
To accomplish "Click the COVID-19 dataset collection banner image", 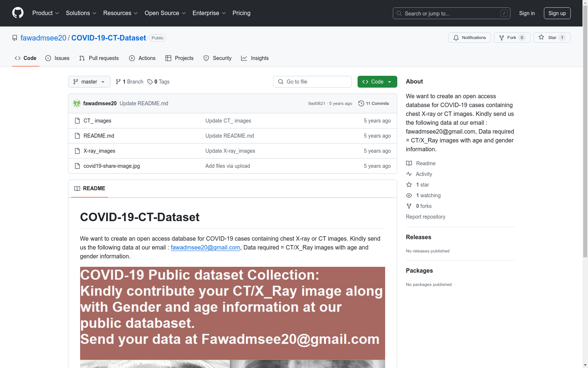I will (233, 317).
